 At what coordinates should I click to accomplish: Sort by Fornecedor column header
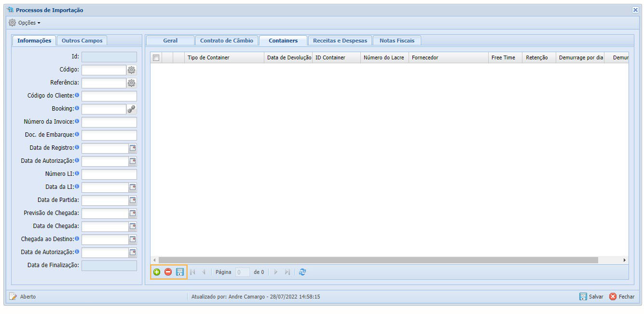click(x=449, y=57)
